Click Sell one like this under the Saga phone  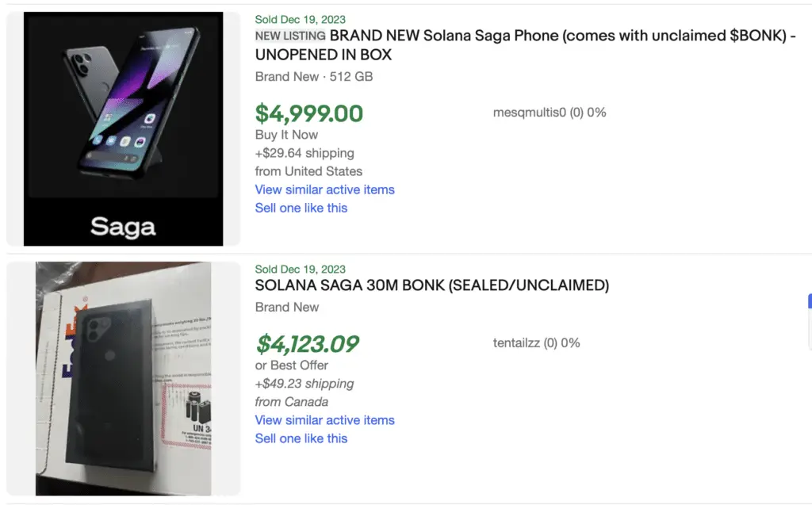301,208
